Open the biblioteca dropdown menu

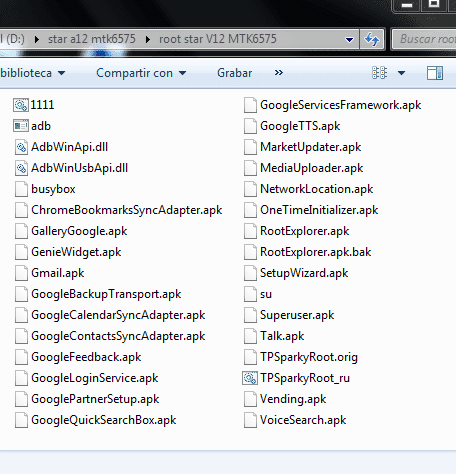(32, 73)
